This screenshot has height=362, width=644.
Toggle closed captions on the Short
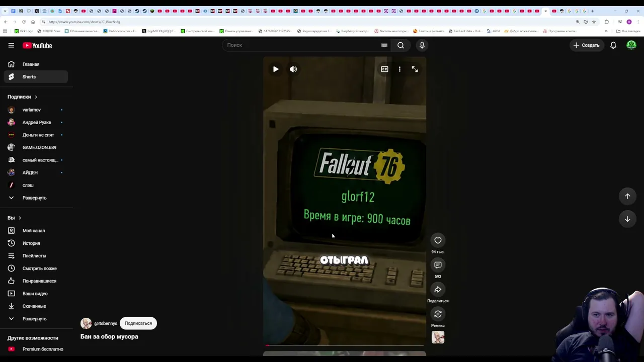384,69
